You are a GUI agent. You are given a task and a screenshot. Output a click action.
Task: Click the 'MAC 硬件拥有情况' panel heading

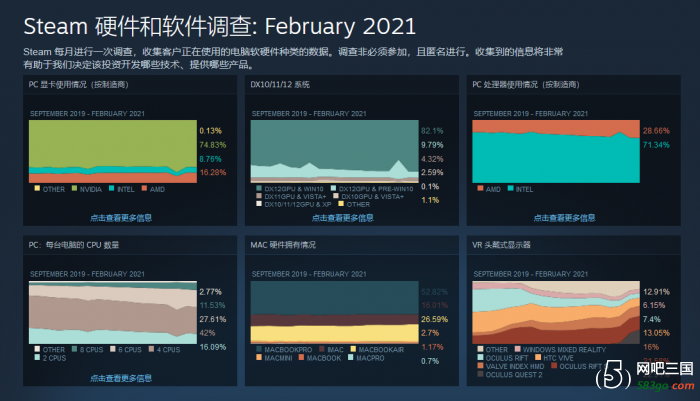283,245
